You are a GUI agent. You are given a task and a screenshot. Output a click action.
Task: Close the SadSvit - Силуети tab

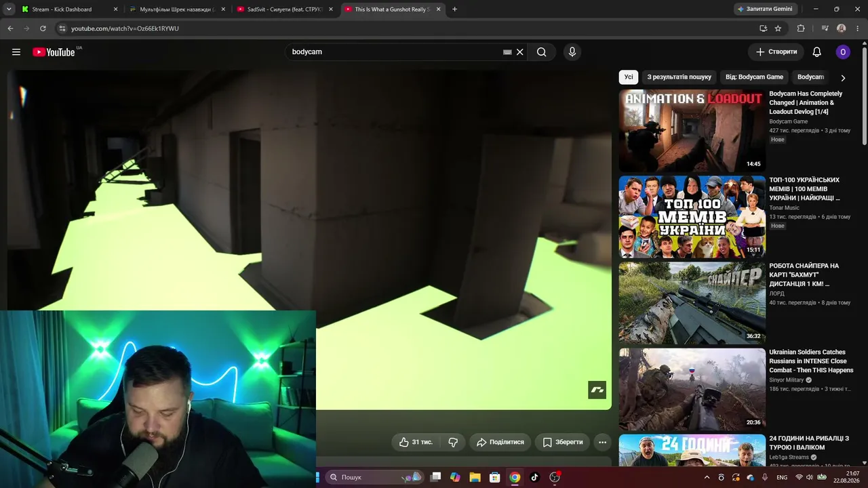[330, 9]
